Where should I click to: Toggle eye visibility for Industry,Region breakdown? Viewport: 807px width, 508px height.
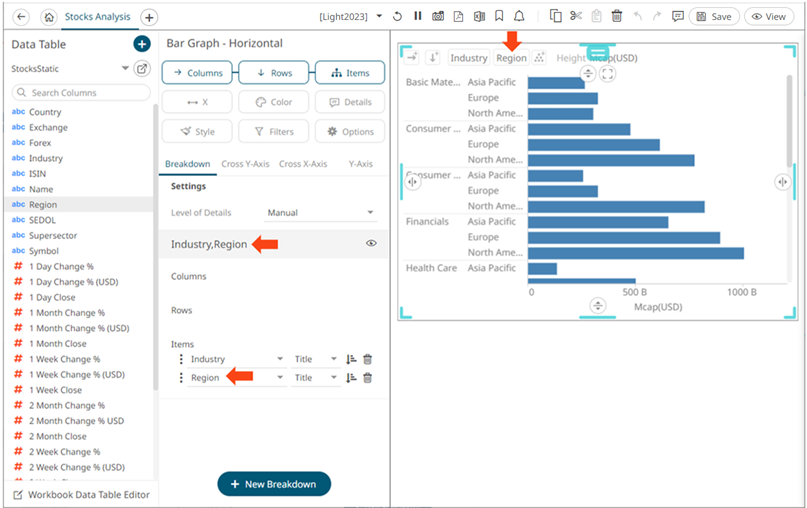(371, 243)
